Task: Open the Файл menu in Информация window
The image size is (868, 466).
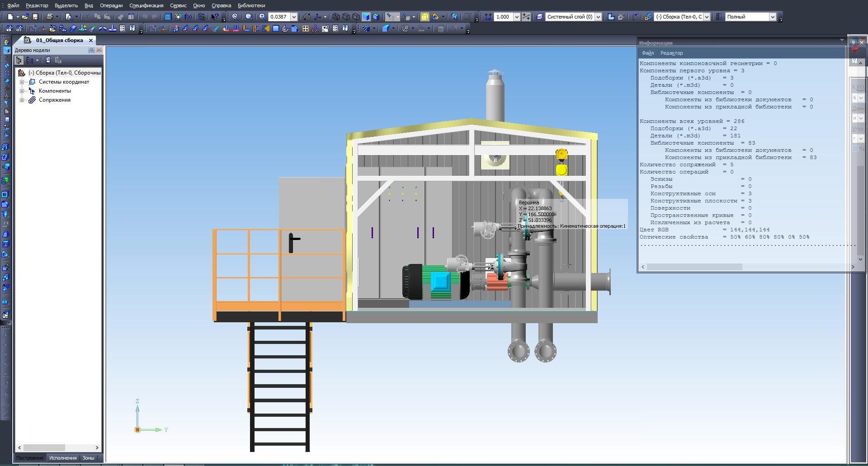Action: [x=647, y=53]
